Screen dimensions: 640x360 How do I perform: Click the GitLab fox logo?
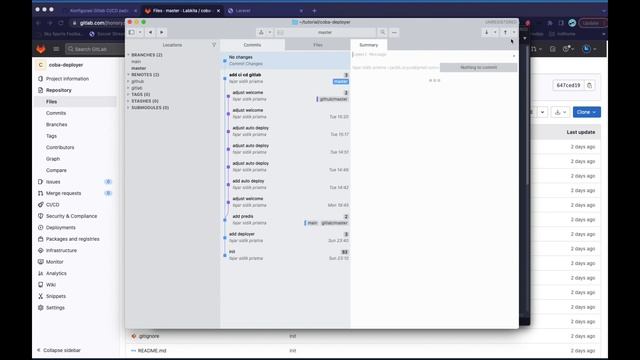[x=41, y=49]
